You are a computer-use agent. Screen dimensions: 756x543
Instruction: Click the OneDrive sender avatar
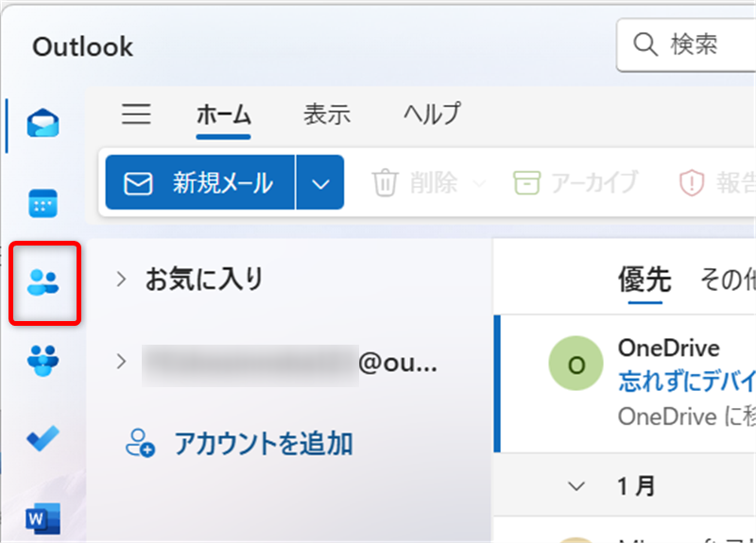point(576,363)
